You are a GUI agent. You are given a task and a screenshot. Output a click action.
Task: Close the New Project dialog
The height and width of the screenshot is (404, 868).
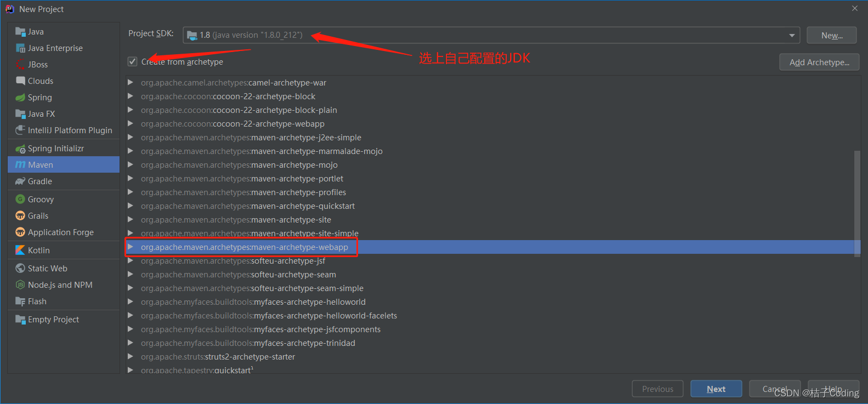(854, 8)
